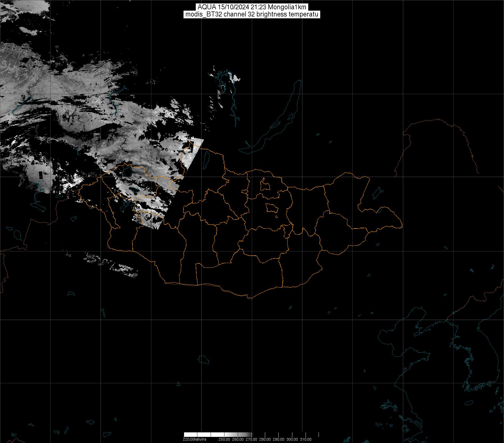Click the southernmost tip of Mongolia's border
Screen dimensions: 504x443
point(250,298)
